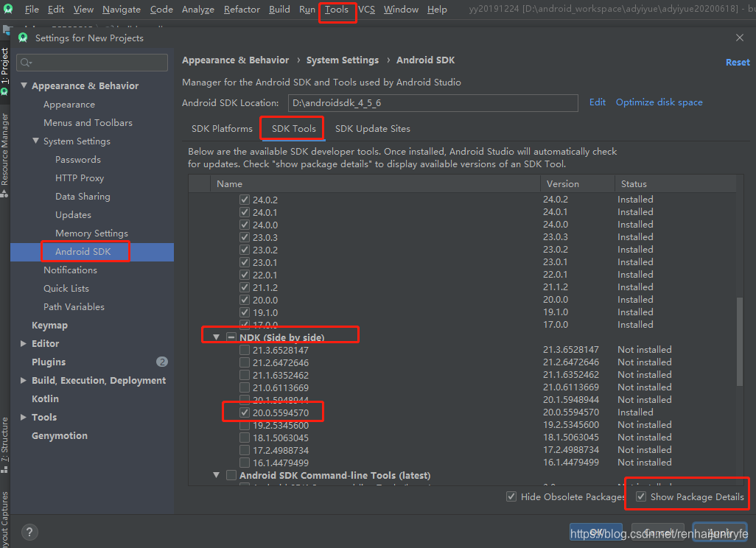Toggle the NDK (Side by side) group checkbox
The image size is (756, 548).
(231, 337)
